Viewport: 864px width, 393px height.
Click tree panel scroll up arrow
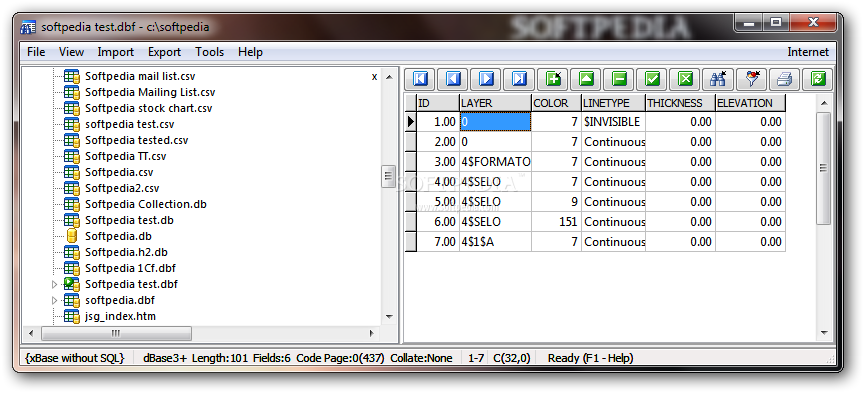click(x=390, y=76)
